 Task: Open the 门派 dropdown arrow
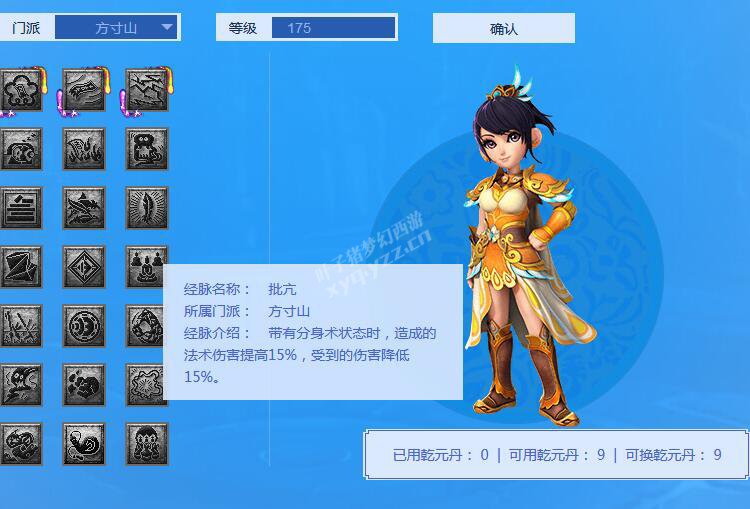point(167,27)
